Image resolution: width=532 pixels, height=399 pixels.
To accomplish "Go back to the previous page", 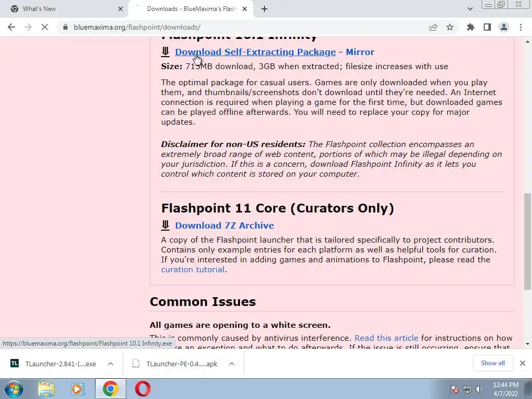I will (11, 27).
